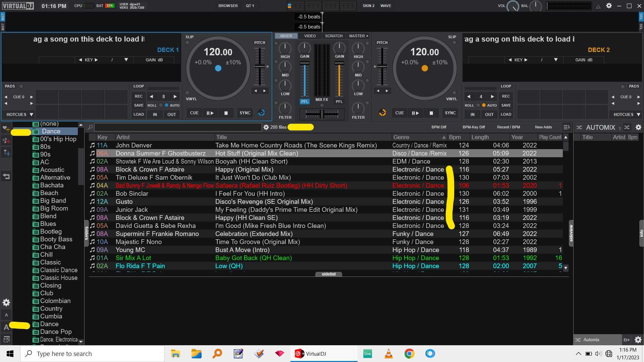Toggle deck 2 VINYL mode
Viewport: 644px width, 362px height.
[x=454, y=93]
